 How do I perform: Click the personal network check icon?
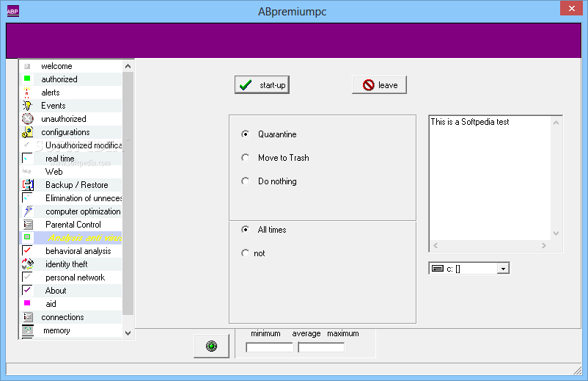(x=27, y=277)
